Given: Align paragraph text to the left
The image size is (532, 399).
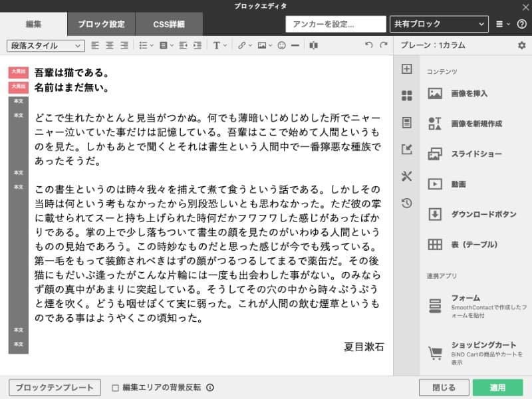Looking at the screenshot, I should pyautogui.click(x=95, y=45).
